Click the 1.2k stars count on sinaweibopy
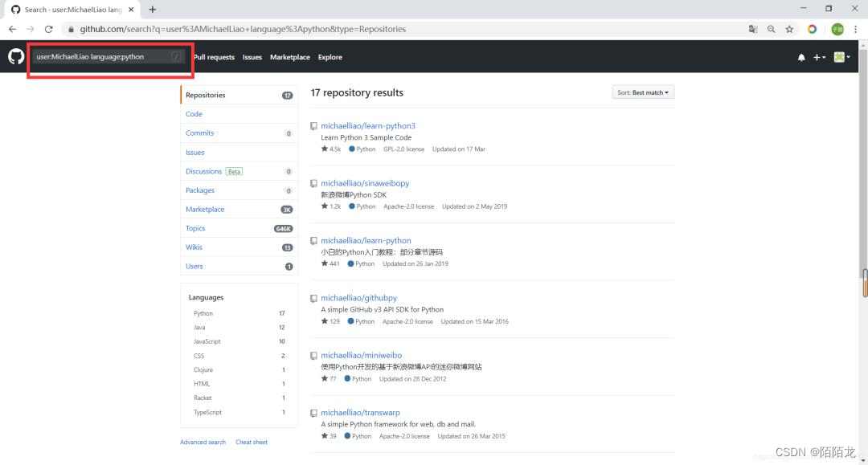Image resolution: width=868 pixels, height=465 pixels. pos(331,206)
